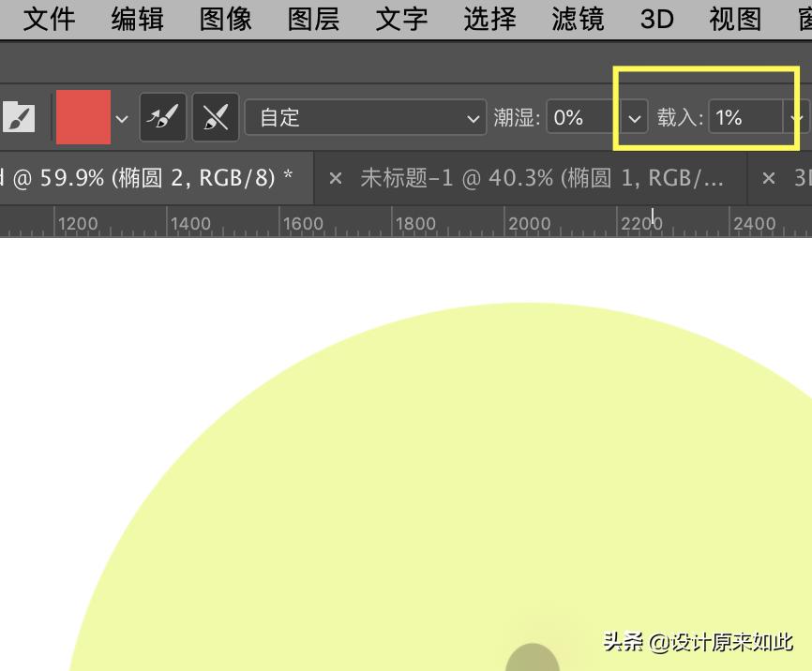Viewport: 812px width, 671px height.
Task: Open the 图像 menu
Action: (x=225, y=19)
